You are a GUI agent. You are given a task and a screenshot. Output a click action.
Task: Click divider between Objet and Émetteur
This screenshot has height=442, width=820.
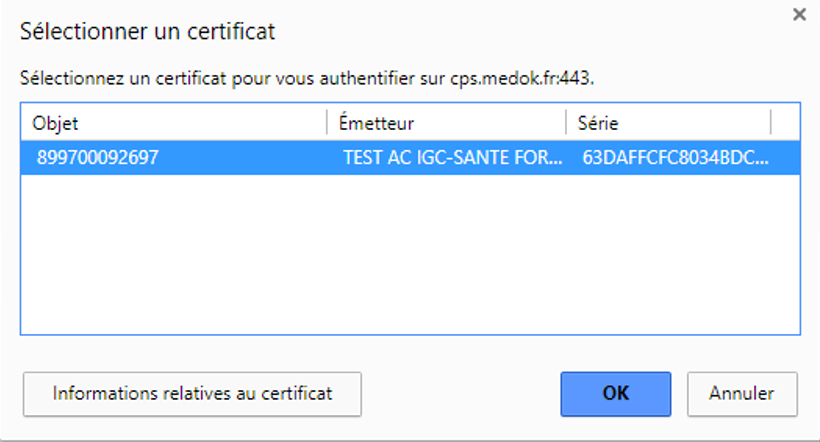click(x=327, y=123)
